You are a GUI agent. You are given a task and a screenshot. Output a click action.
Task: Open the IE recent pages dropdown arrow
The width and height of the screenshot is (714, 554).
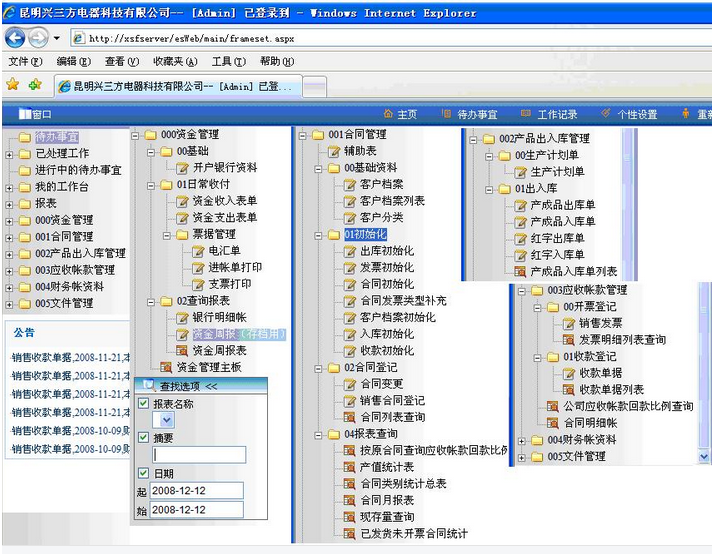(56, 38)
